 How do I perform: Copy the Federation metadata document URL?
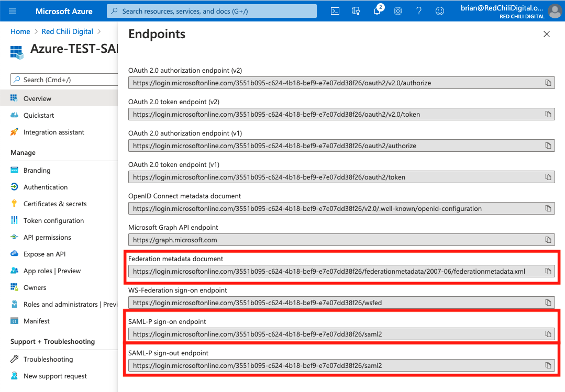pos(548,271)
